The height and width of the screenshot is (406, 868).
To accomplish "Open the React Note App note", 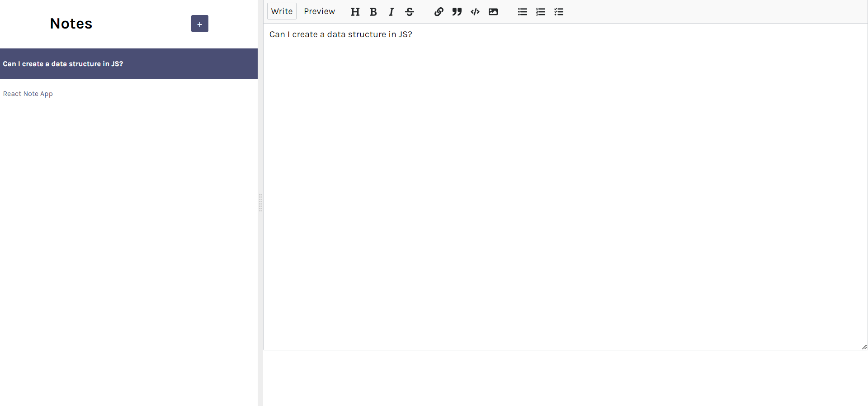I will (28, 94).
